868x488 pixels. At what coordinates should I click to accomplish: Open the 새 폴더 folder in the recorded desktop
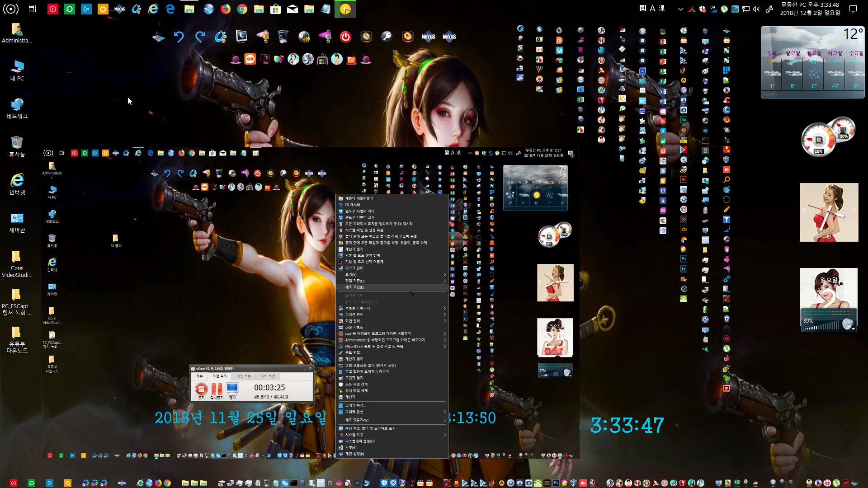click(x=116, y=241)
